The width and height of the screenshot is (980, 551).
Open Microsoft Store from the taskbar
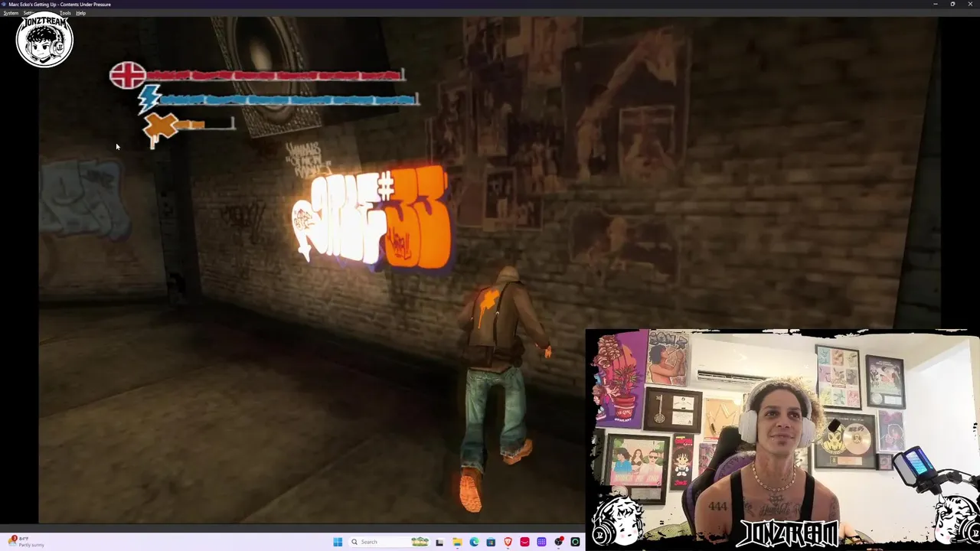[x=491, y=542]
